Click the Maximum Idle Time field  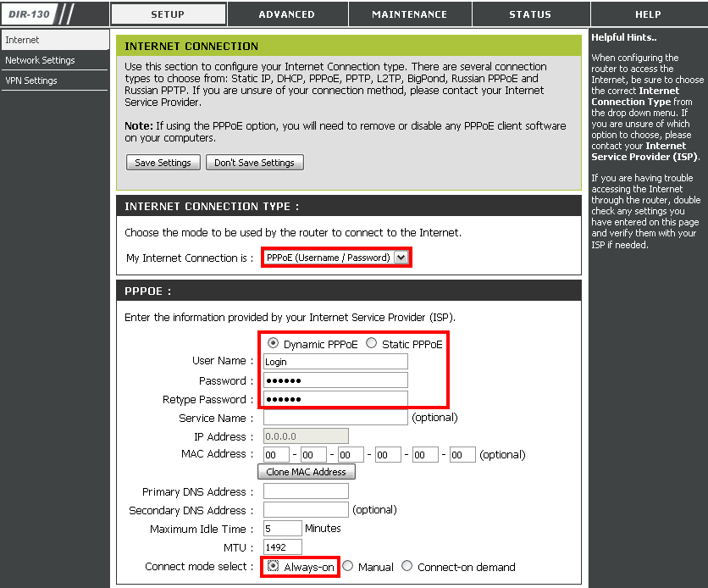pyautogui.click(x=283, y=529)
